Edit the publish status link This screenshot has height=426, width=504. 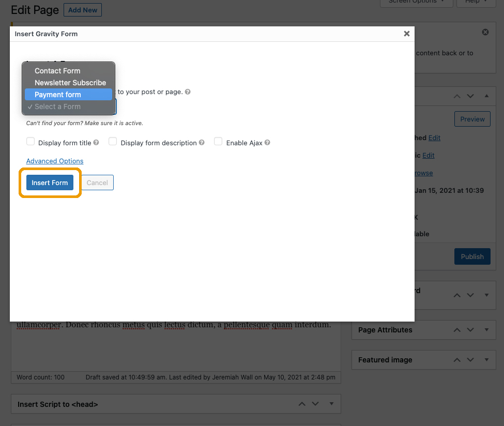pyautogui.click(x=434, y=138)
